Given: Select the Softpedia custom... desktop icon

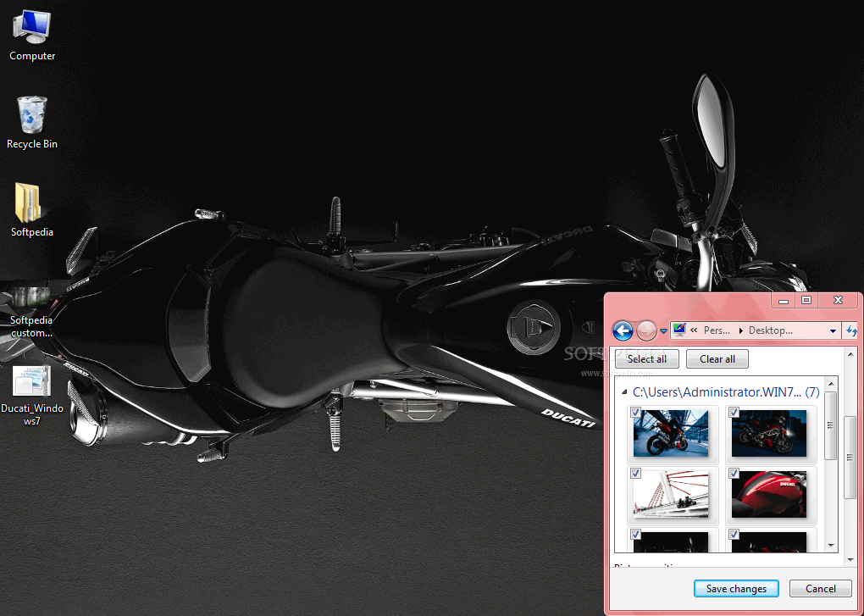Looking at the screenshot, I should click(31, 310).
